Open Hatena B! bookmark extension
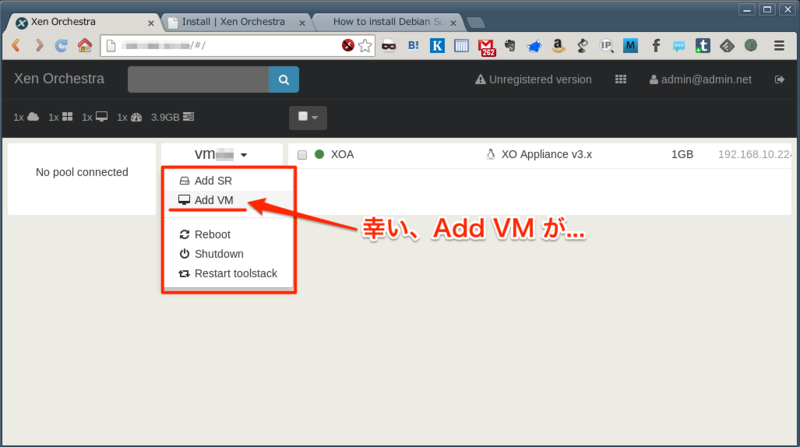This screenshot has width=800, height=447. [413, 45]
